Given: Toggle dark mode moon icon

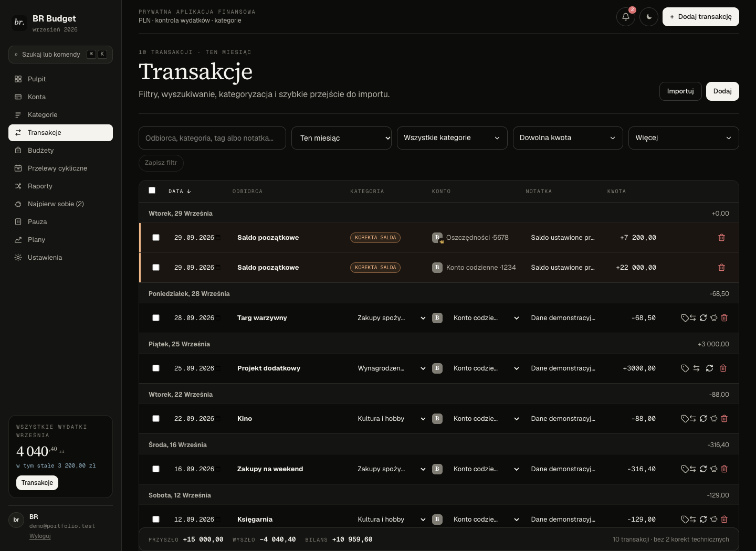Looking at the screenshot, I should coord(649,17).
